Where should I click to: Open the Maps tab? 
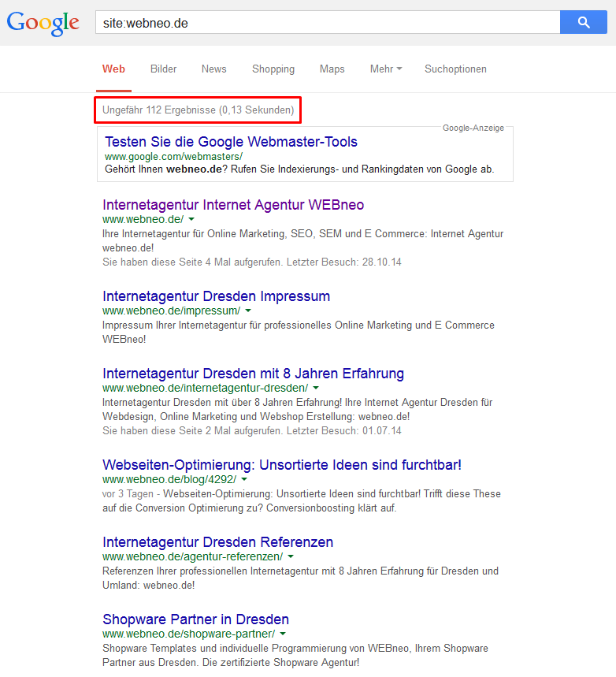coord(332,69)
